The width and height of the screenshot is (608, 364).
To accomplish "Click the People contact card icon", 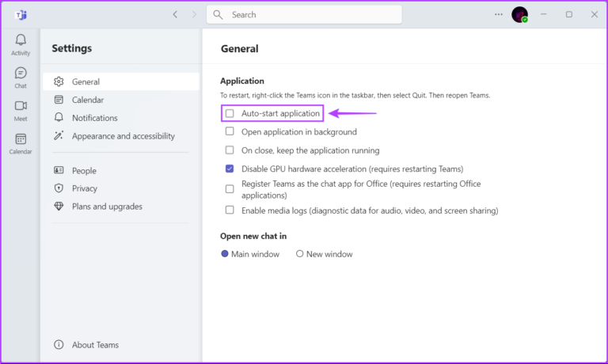I will tap(59, 170).
